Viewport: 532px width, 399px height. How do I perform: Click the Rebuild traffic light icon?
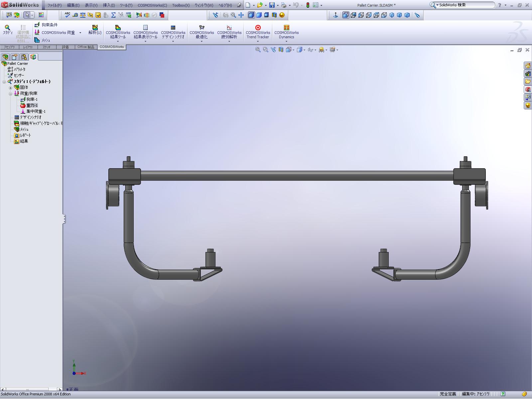308,5
